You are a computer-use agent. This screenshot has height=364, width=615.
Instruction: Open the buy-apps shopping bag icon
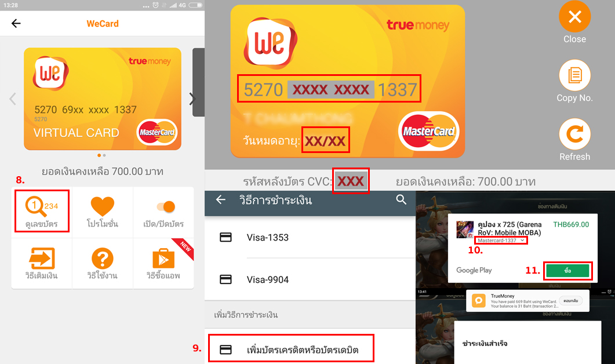(163, 259)
